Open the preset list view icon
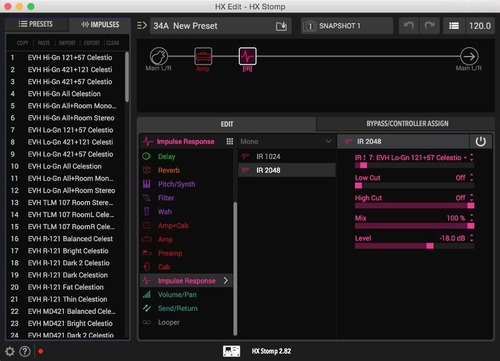Viewport: 500px width, 361px height. 454,26
